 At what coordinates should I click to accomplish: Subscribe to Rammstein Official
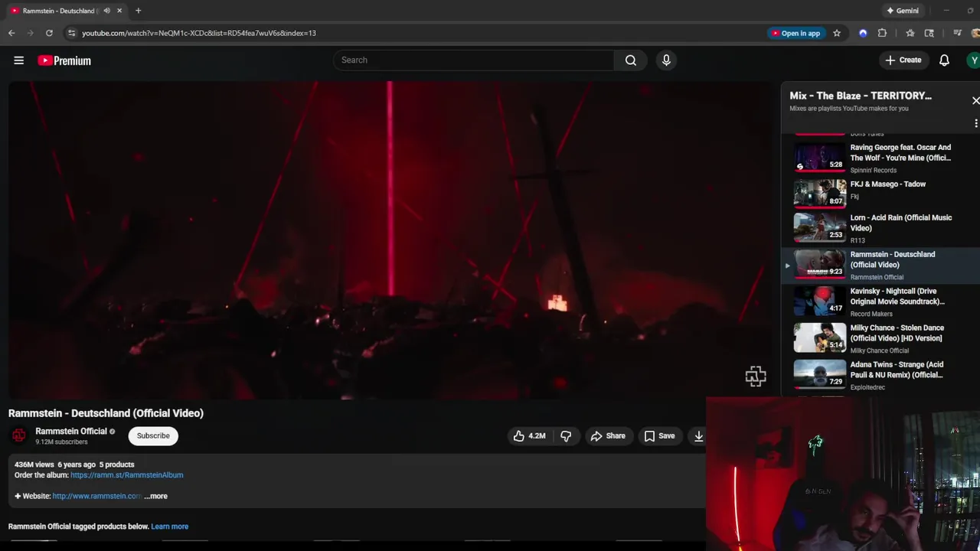click(153, 435)
